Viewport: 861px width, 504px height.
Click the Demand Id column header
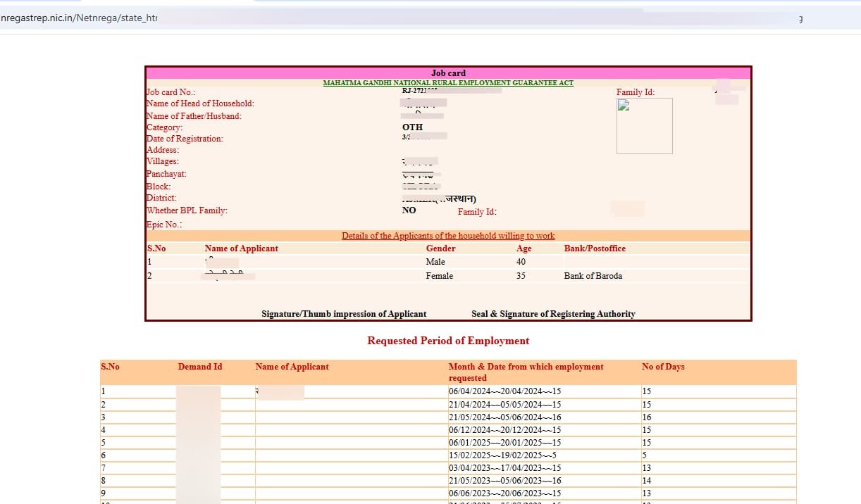coord(199,367)
